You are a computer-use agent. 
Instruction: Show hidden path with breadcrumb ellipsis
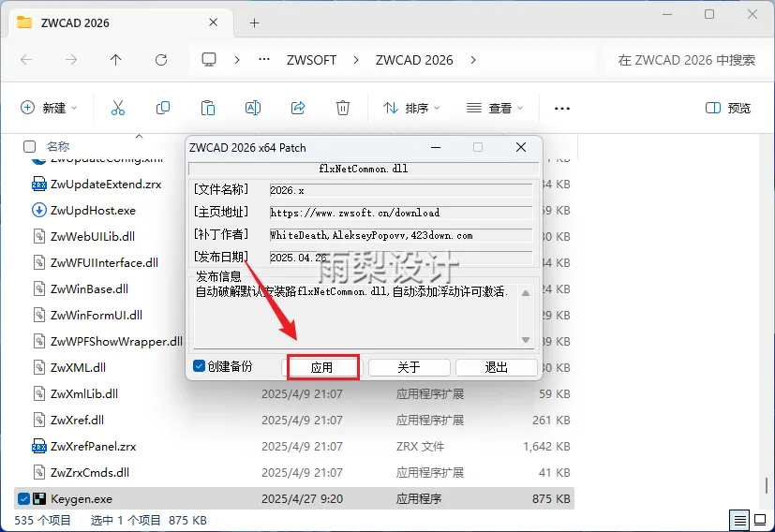pyautogui.click(x=264, y=60)
